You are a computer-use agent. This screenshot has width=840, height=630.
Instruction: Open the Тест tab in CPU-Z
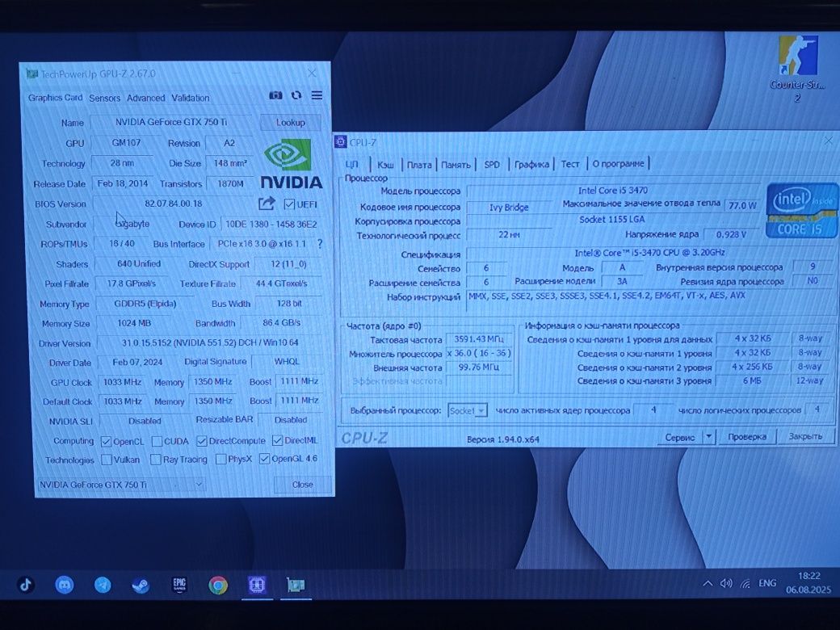[x=570, y=164]
